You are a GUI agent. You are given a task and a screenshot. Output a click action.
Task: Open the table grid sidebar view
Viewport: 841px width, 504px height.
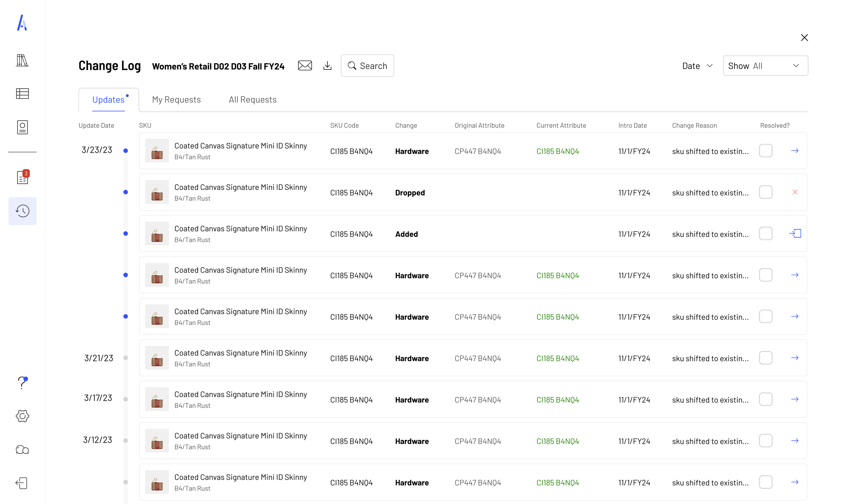[x=22, y=94]
